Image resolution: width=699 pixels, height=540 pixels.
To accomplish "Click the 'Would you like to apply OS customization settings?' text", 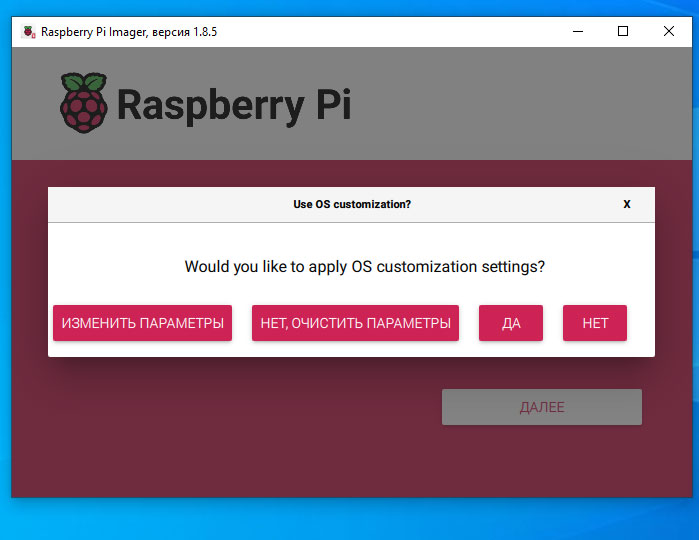I will (365, 267).
